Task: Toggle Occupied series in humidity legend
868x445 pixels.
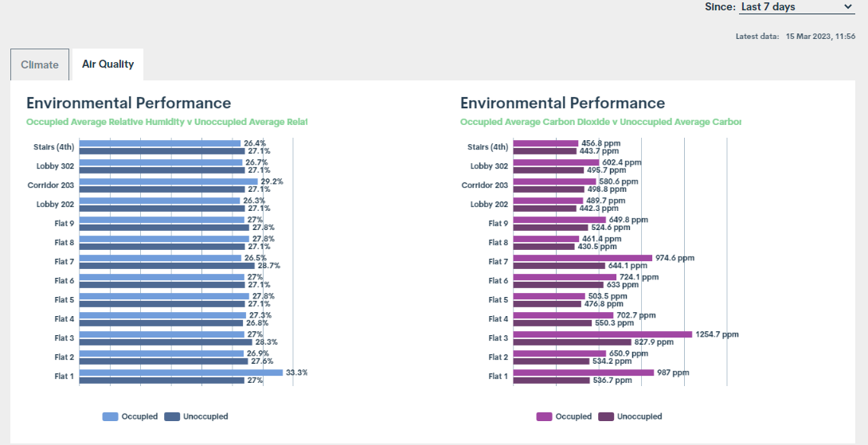Action: click(130, 417)
